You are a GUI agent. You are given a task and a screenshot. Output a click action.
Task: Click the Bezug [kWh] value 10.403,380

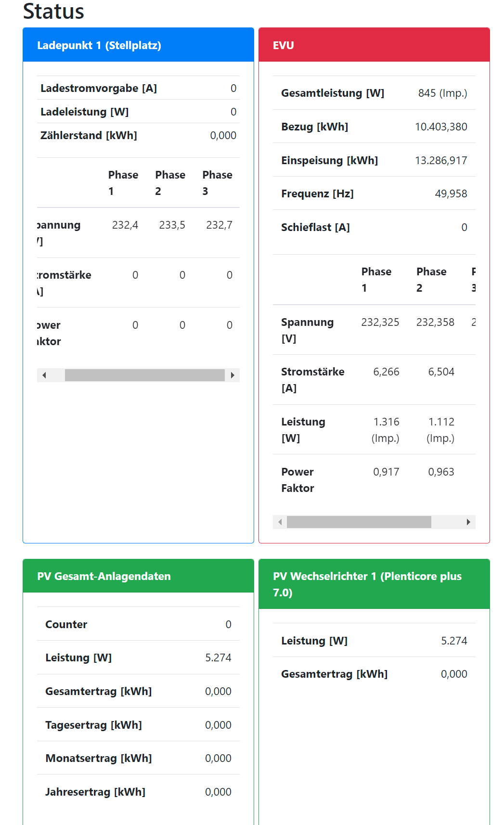(441, 127)
